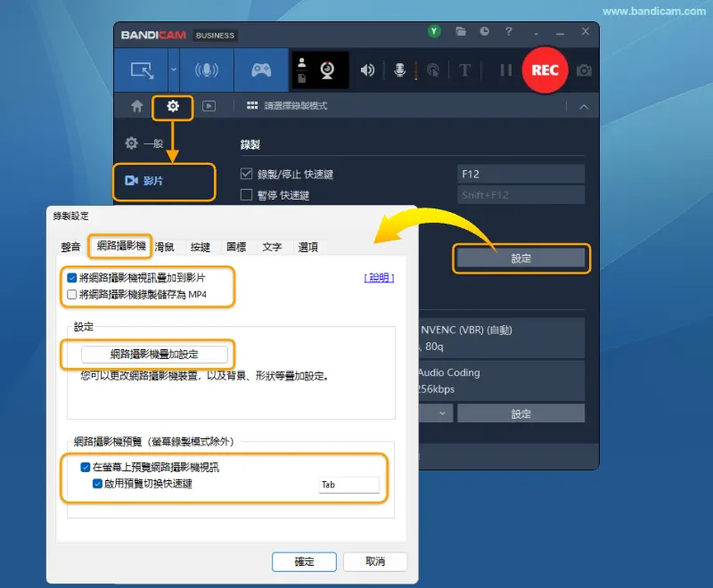The image size is (713, 588).
Task: Select the 一般 general settings item
Action: click(x=143, y=143)
